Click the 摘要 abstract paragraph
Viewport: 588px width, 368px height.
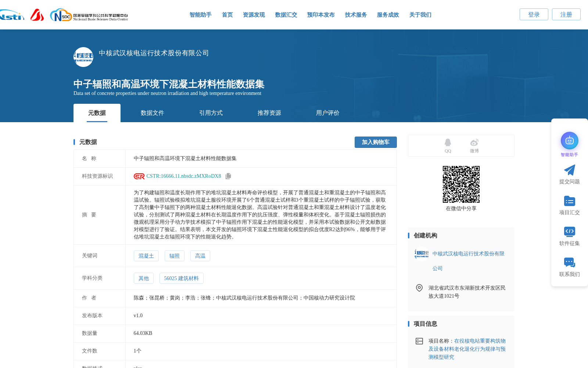[x=260, y=215]
